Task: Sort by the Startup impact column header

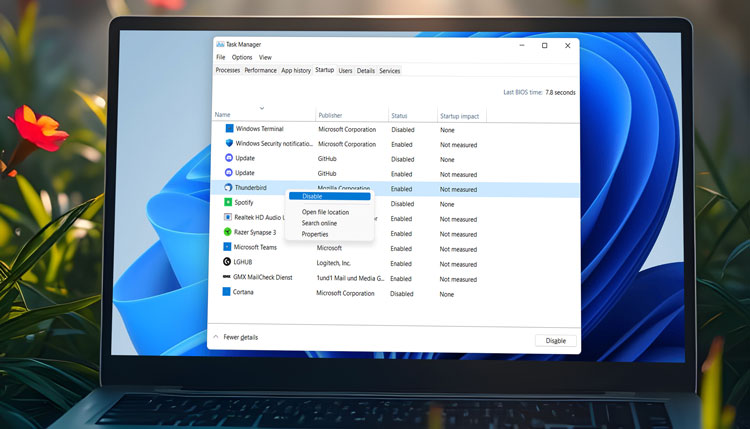Action: [462, 116]
